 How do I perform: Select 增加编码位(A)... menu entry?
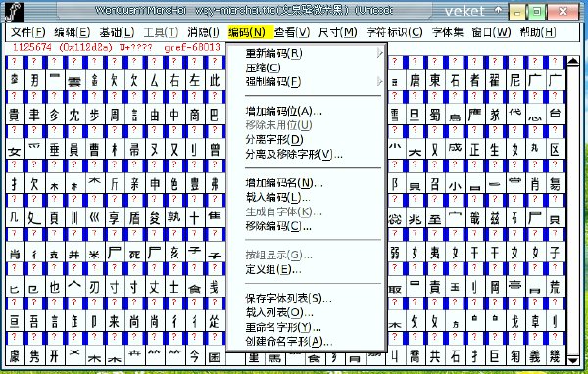(x=284, y=111)
